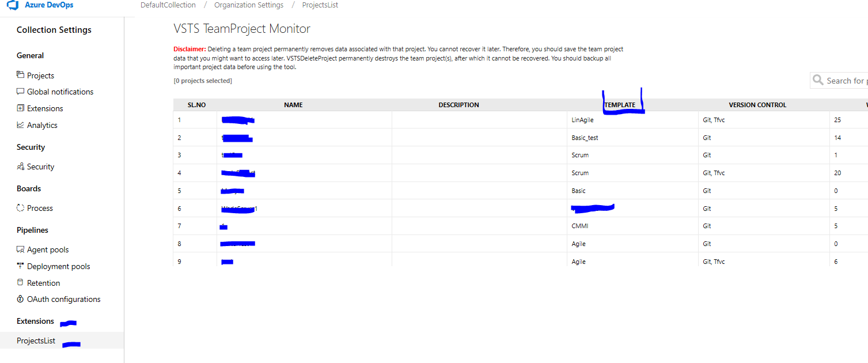Click the Extensions plus-box icon
Image resolution: width=868 pixels, height=363 pixels.
click(21, 108)
